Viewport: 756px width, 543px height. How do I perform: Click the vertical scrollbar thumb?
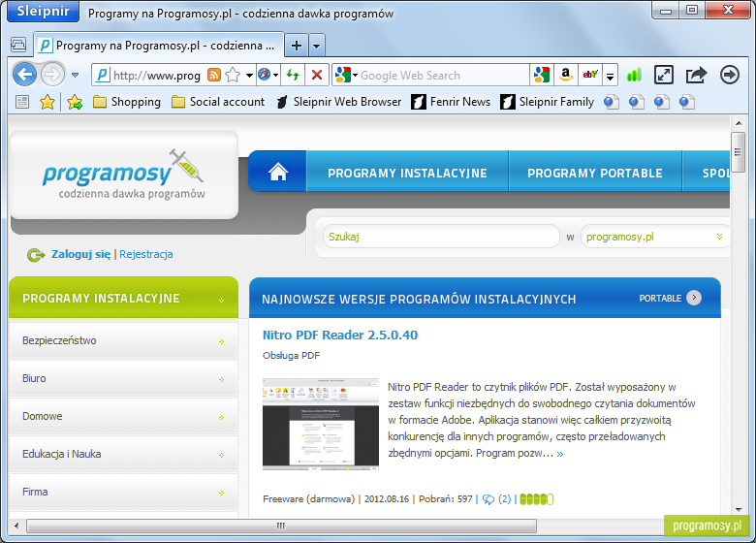738,151
